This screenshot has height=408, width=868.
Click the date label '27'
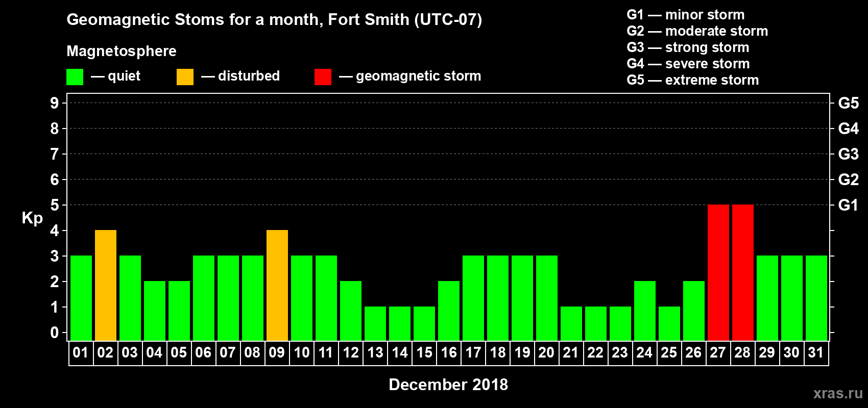coord(718,352)
